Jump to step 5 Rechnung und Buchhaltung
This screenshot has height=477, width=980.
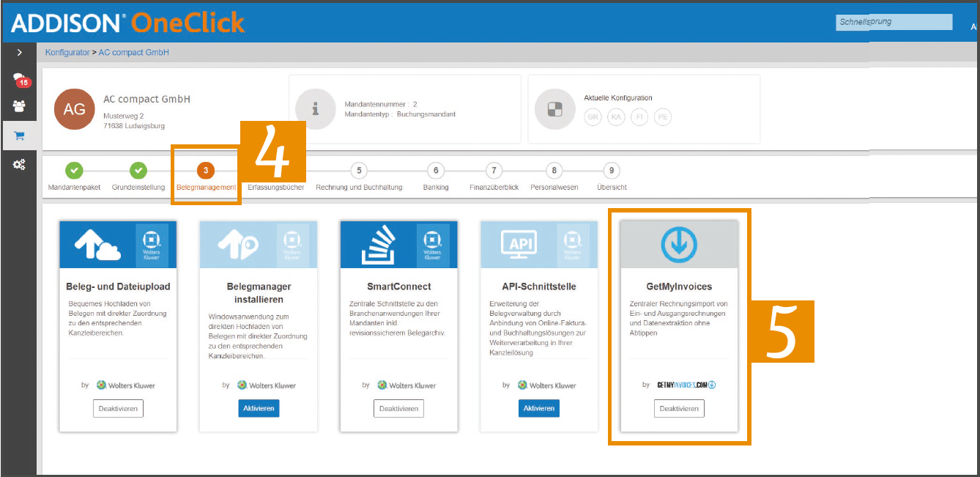[x=359, y=176]
